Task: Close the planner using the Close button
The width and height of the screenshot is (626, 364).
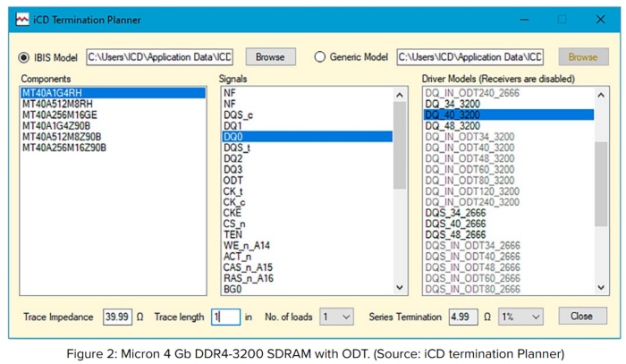Action: click(582, 316)
